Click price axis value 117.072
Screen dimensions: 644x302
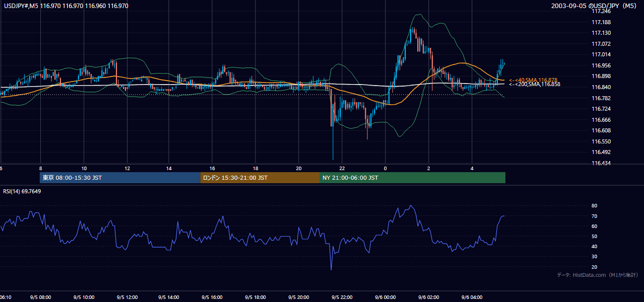[x=601, y=44]
